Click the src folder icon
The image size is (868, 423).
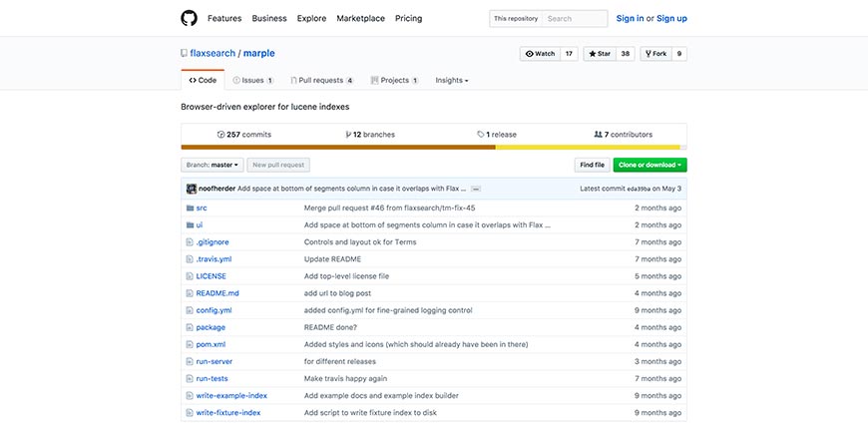tap(190, 208)
